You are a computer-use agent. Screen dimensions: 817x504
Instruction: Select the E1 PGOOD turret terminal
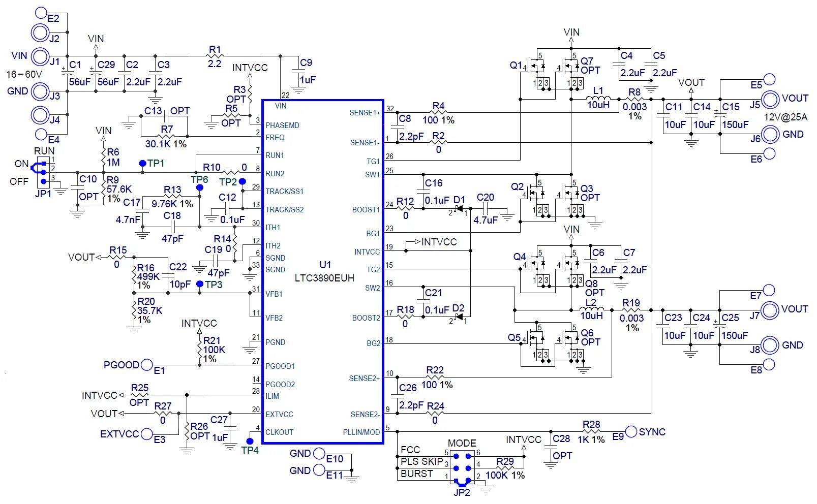coord(147,365)
